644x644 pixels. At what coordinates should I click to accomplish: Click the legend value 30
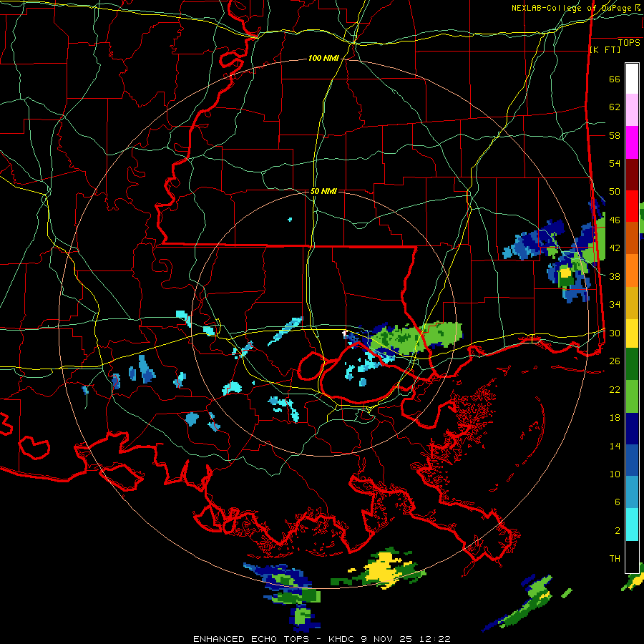615,333
